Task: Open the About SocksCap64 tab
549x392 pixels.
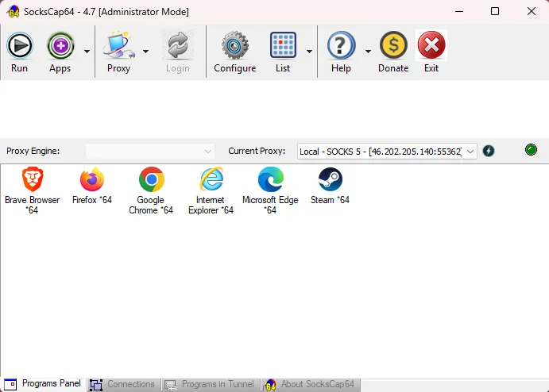Action: [310, 384]
